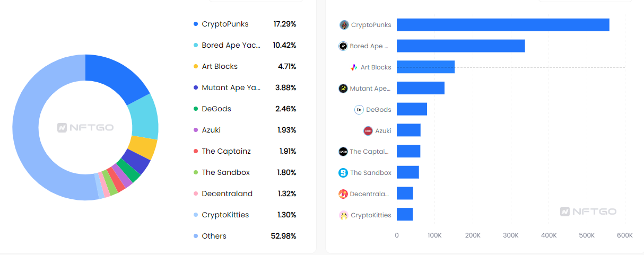
Task: Toggle the Others legend entry
Action: click(x=214, y=236)
